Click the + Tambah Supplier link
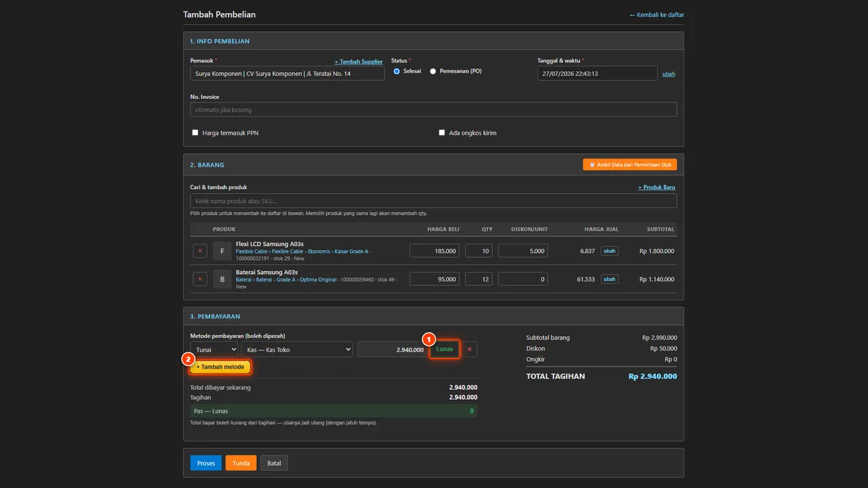 pos(359,62)
